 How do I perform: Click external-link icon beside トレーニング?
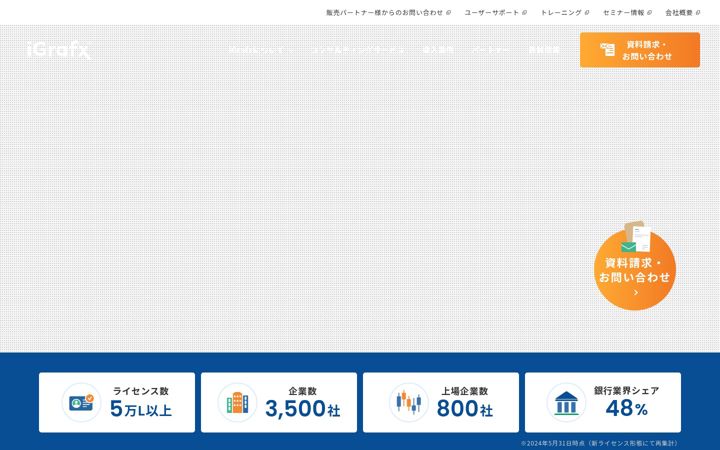(587, 13)
